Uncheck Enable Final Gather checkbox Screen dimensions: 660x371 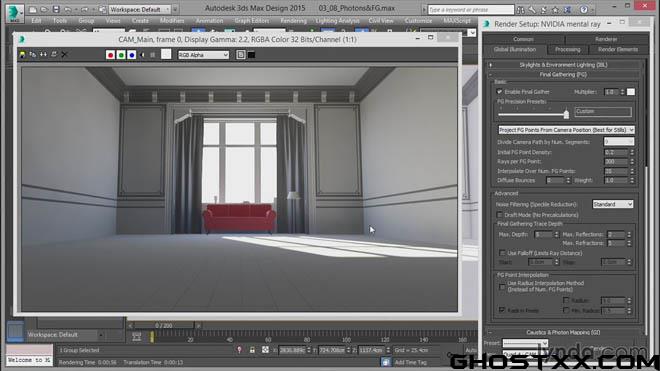(x=499, y=92)
